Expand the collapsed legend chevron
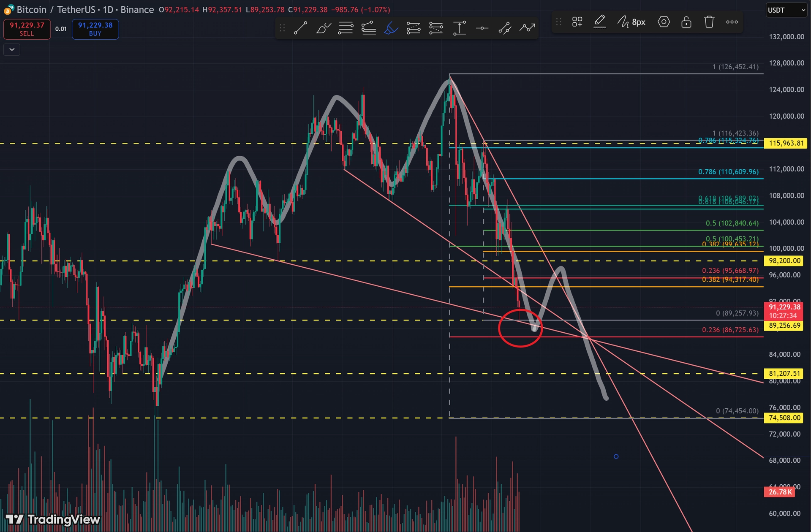 coord(12,49)
